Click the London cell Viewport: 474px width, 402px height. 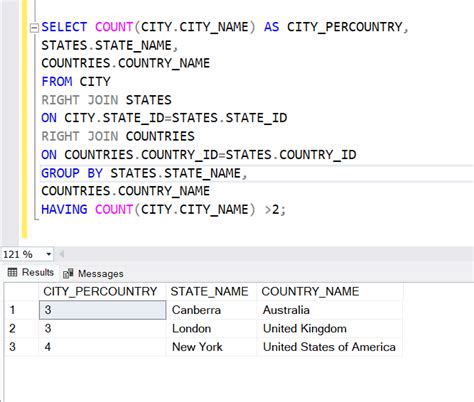(211, 329)
